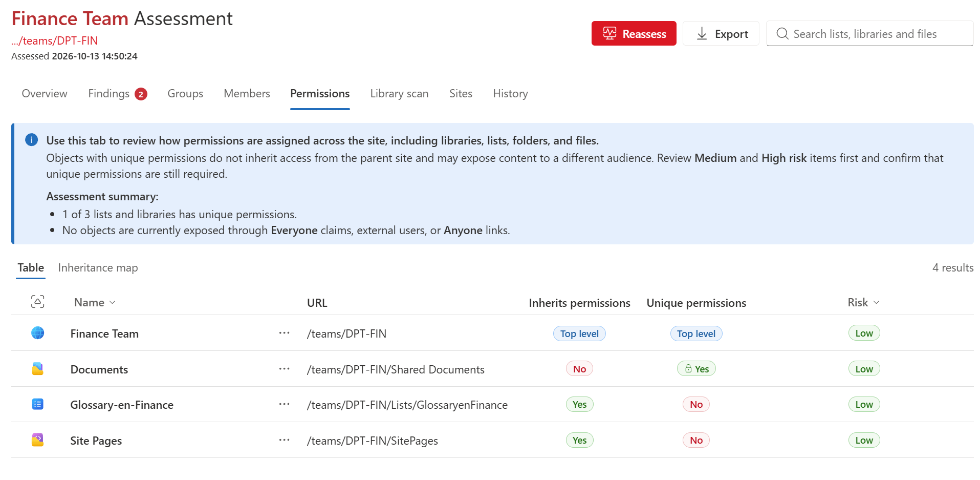Open the Library scan tab

point(399,94)
